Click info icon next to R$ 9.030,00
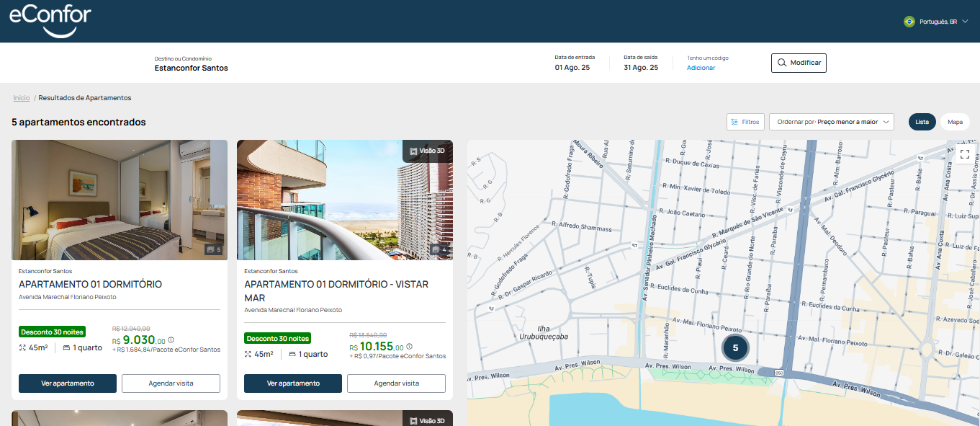The height and width of the screenshot is (426, 980). point(171,340)
